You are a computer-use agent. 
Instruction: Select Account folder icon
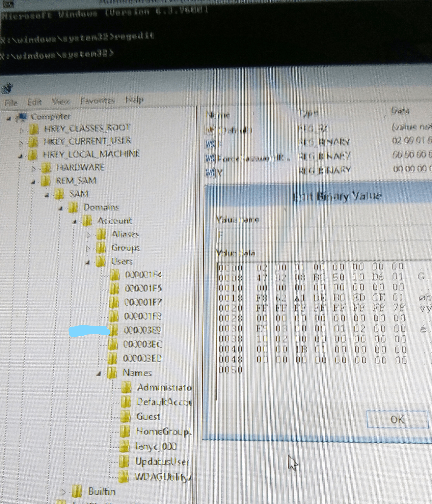point(87,221)
